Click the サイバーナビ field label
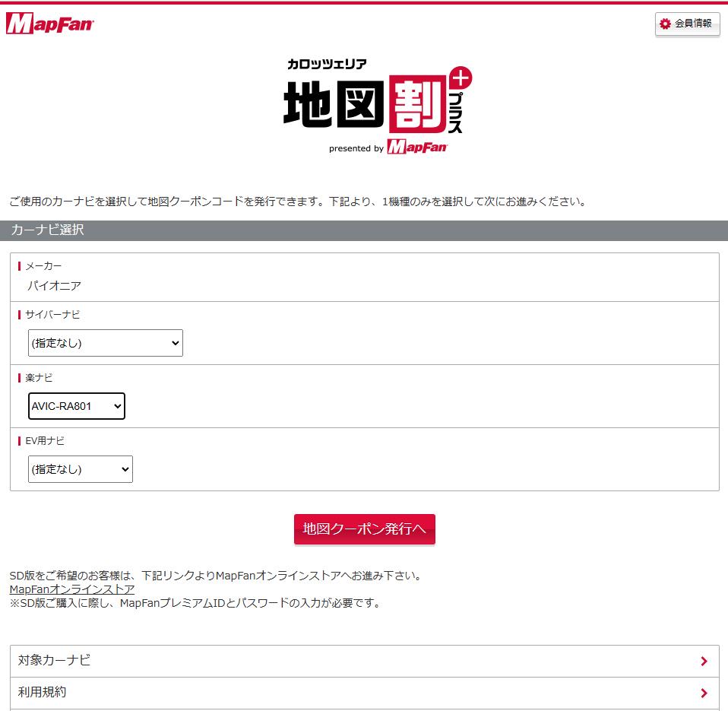728x711 pixels. pos(52,315)
